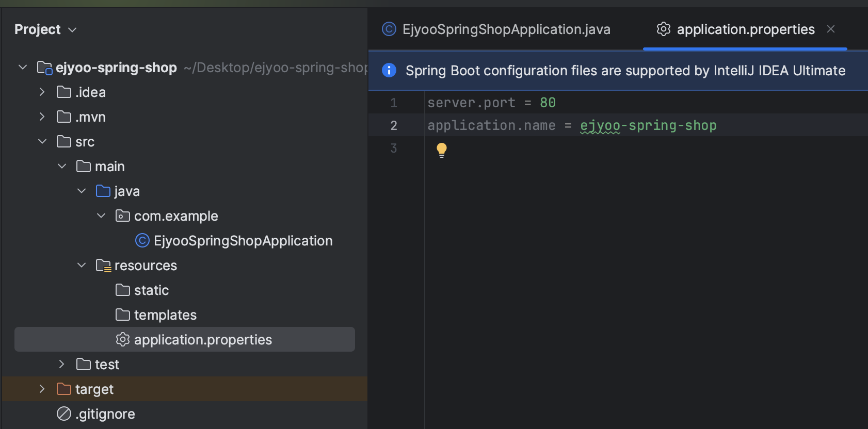Click gutter line number 2
The image size is (868, 429).
[394, 126]
